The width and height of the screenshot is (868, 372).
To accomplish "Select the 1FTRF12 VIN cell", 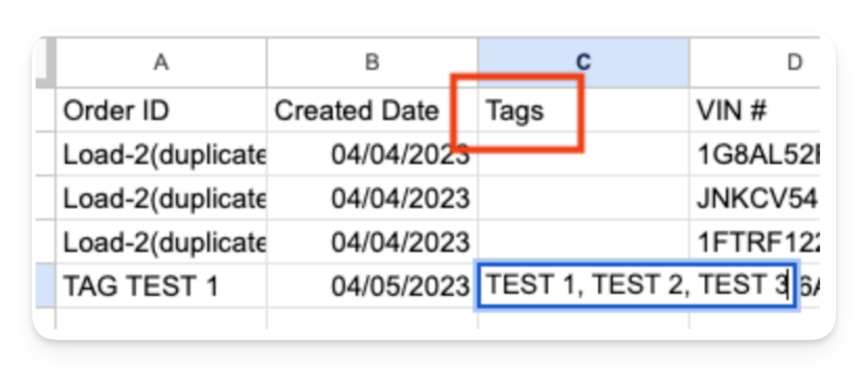I will click(x=755, y=241).
